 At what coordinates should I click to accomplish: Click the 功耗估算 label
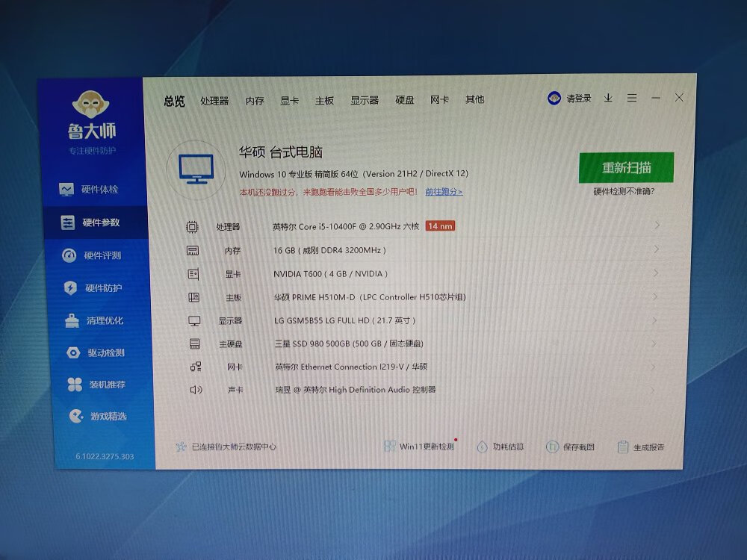[x=508, y=447]
